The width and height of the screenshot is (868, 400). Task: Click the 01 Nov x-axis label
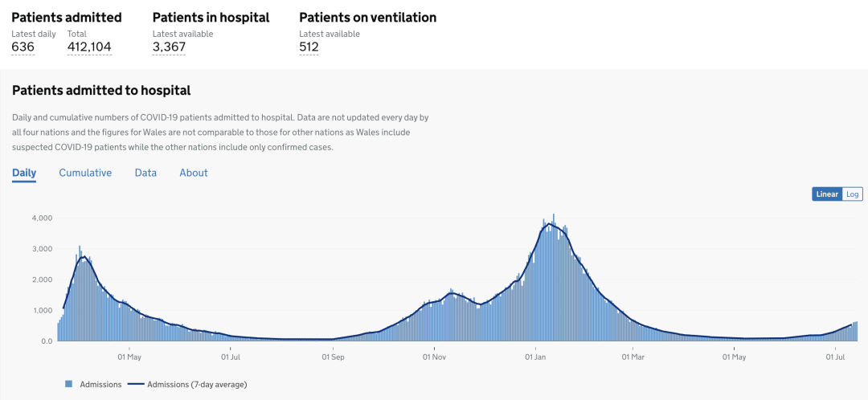pos(435,357)
